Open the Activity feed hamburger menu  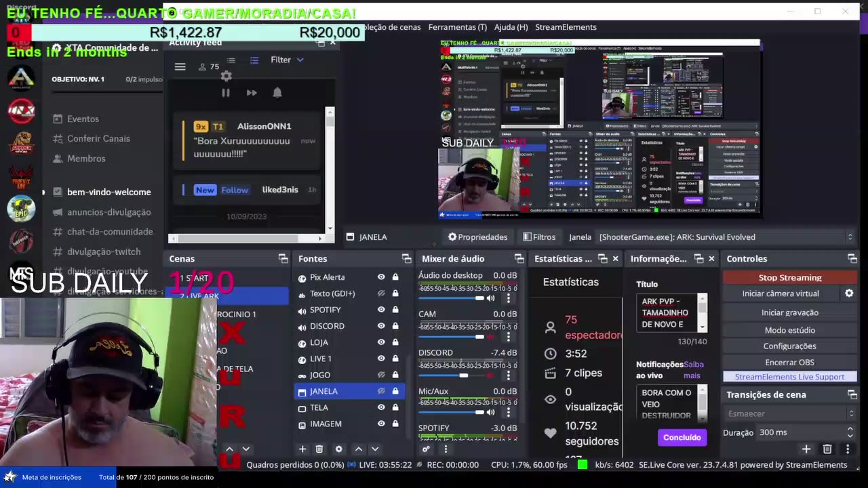(x=180, y=66)
